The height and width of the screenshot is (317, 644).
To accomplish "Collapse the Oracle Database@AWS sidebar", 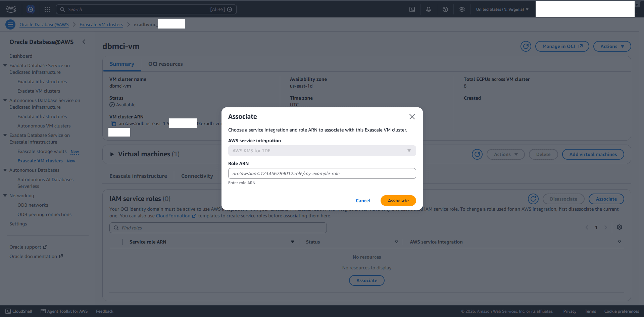I will 84,42.
